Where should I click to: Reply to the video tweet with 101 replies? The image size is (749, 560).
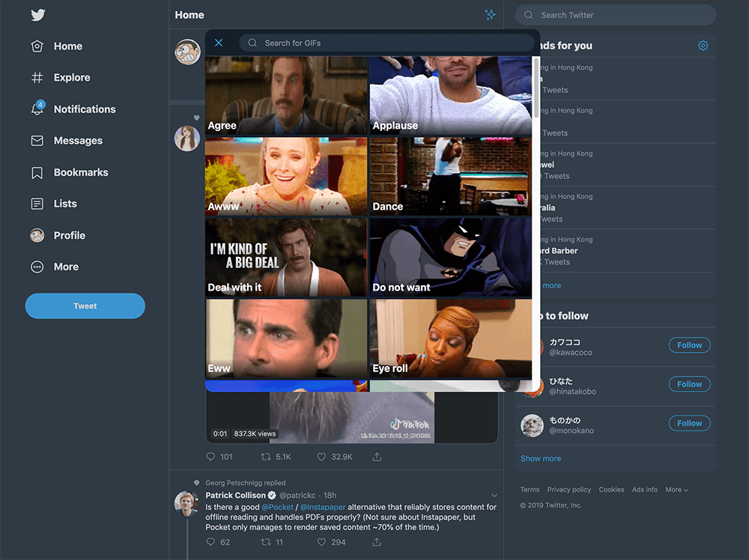219,457
